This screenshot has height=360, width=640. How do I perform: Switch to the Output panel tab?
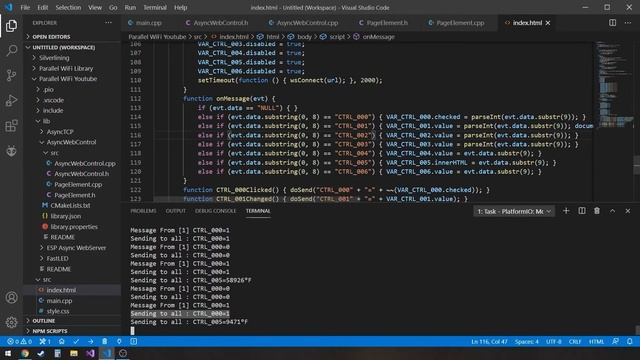click(176, 211)
